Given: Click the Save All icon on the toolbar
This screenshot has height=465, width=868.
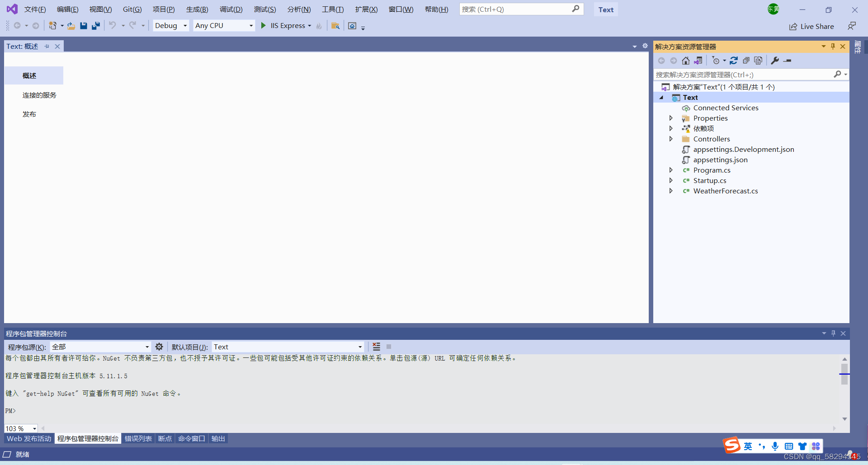Looking at the screenshot, I should coord(95,26).
